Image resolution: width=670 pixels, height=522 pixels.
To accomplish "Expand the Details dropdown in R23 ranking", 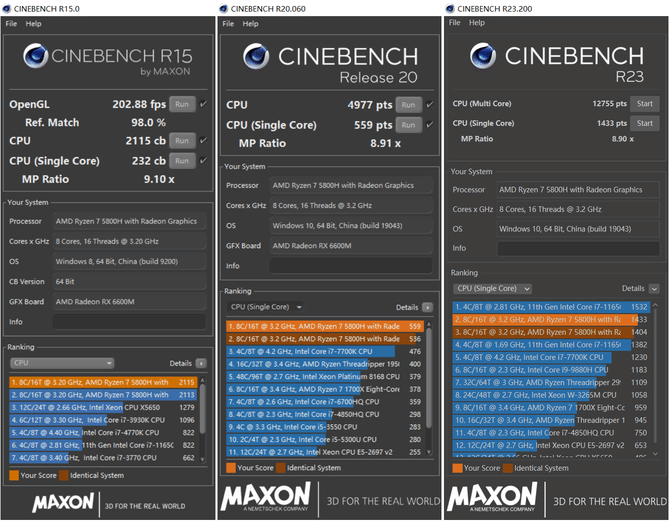I will pyautogui.click(x=654, y=288).
